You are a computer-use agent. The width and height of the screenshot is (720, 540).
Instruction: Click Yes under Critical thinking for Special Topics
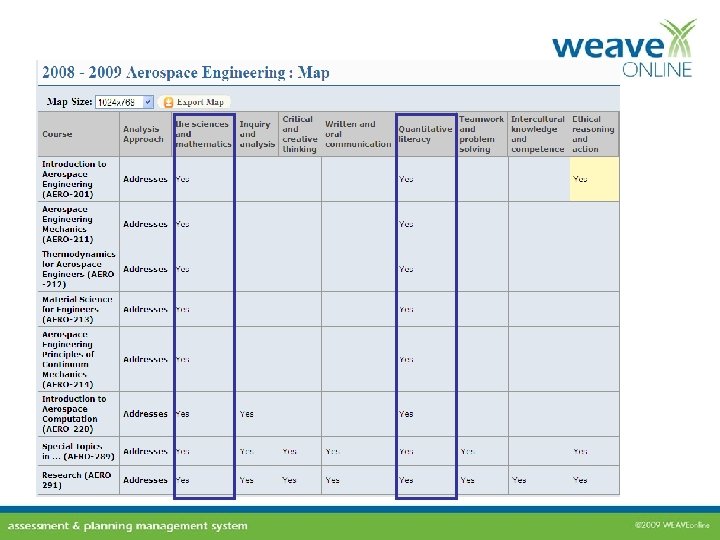tap(289, 451)
